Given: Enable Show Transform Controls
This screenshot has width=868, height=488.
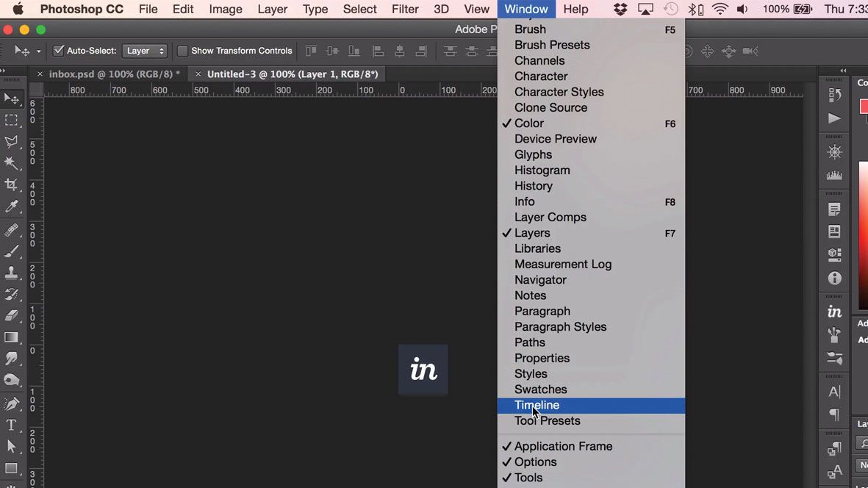Looking at the screenshot, I should [182, 51].
